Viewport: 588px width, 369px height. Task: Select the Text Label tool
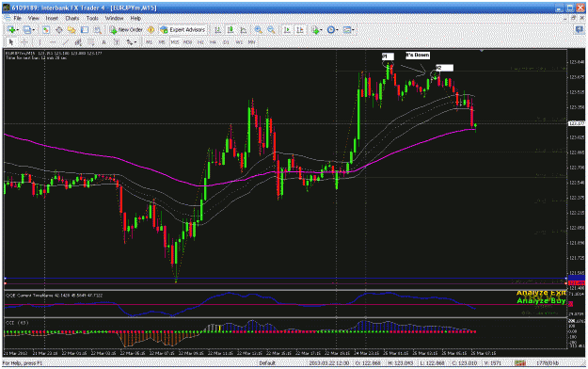[x=117, y=42]
